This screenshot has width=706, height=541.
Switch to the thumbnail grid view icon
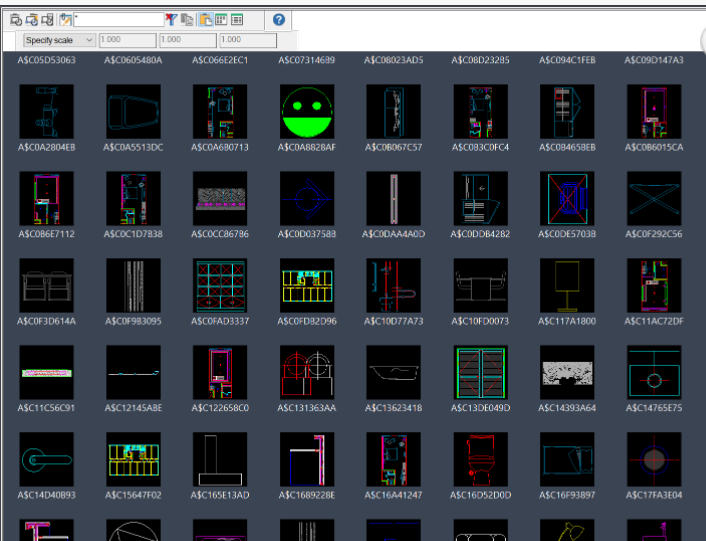pos(221,19)
